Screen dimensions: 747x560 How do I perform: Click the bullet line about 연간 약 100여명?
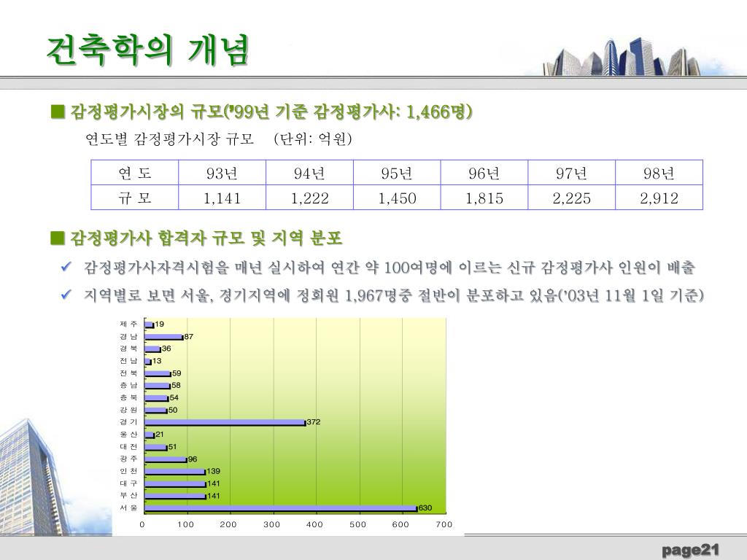[390, 268]
